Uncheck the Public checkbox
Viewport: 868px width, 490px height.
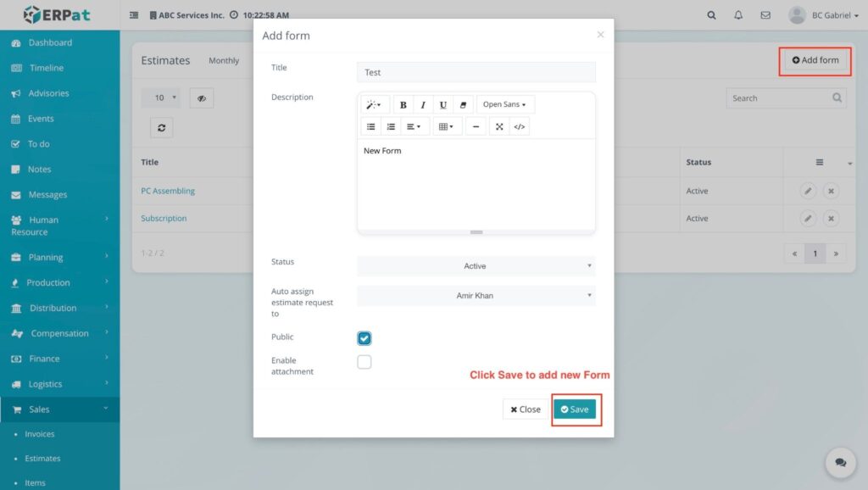click(x=364, y=337)
